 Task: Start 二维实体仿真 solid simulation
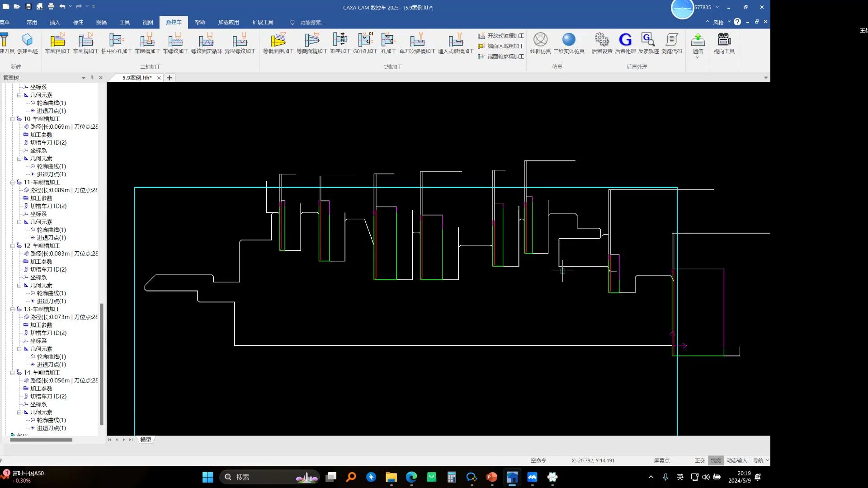coord(569,43)
